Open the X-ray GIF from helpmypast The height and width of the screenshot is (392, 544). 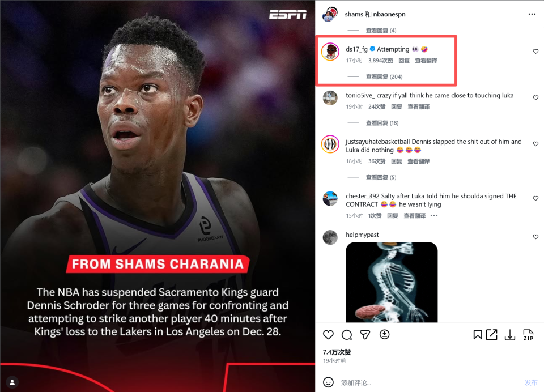tap(392, 282)
